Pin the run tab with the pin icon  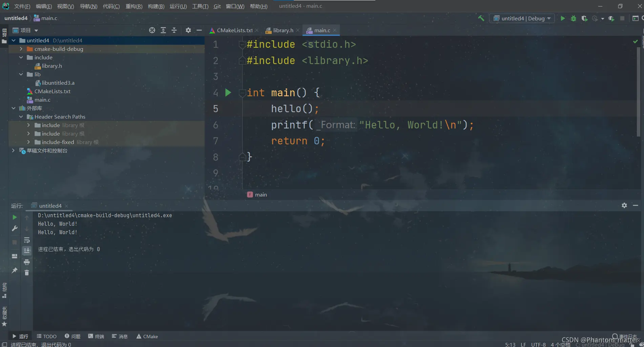pos(15,270)
